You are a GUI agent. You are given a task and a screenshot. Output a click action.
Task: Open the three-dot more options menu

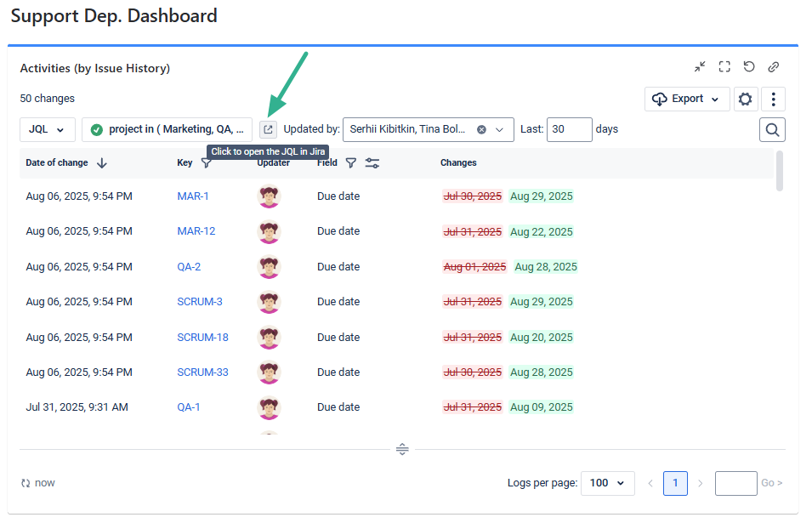(x=773, y=99)
